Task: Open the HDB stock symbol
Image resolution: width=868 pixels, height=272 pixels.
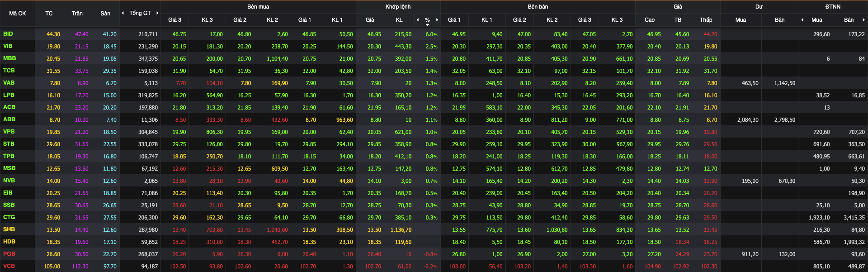Action: [x=9, y=242]
